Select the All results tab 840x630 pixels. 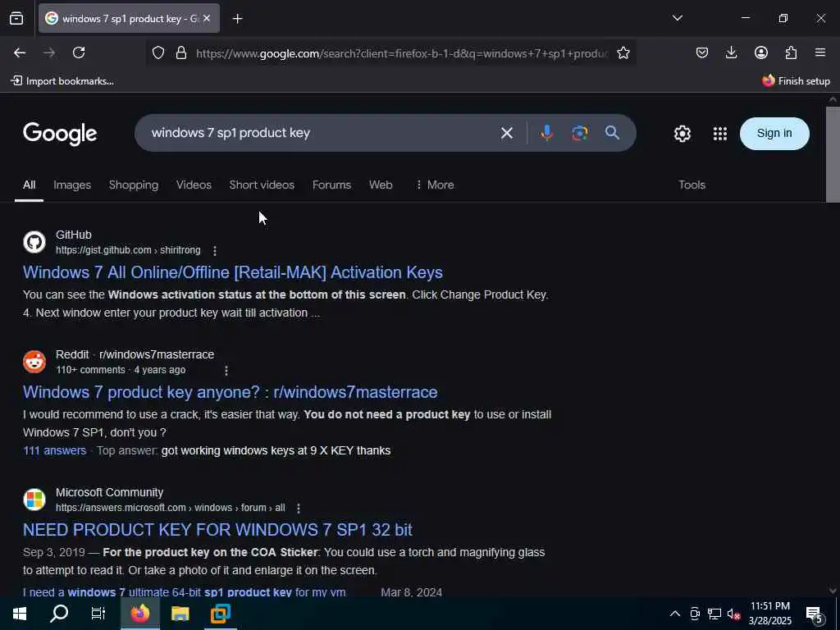[29, 185]
